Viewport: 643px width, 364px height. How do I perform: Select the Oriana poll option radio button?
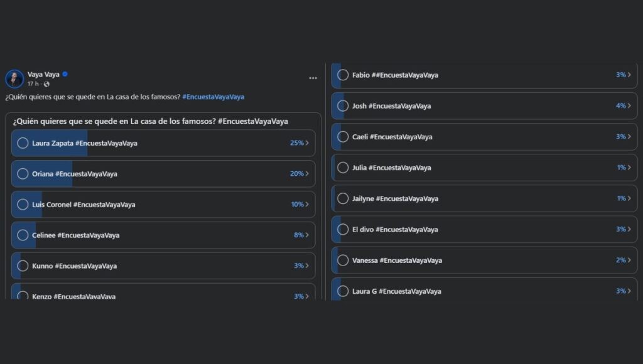[x=23, y=174]
